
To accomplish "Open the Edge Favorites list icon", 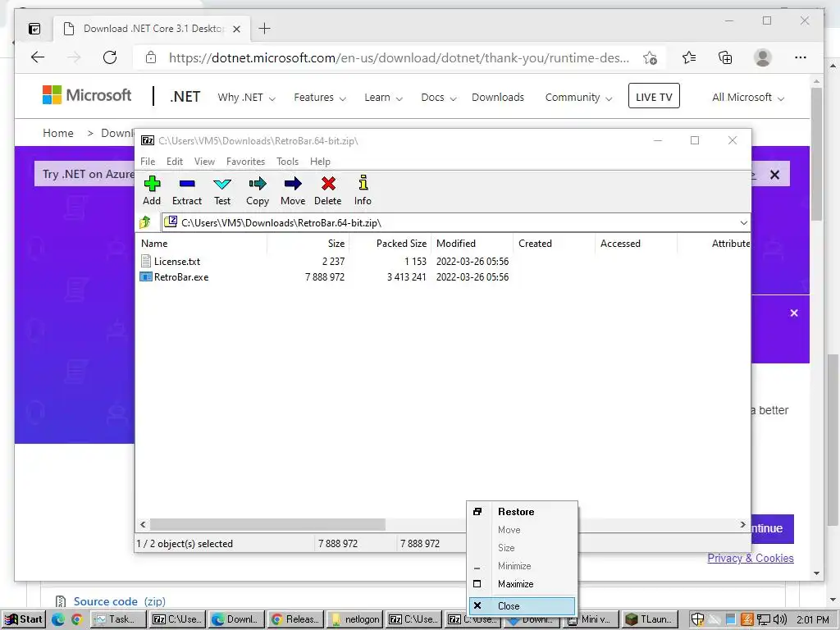I will pyautogui.click(x=689, y=57).
